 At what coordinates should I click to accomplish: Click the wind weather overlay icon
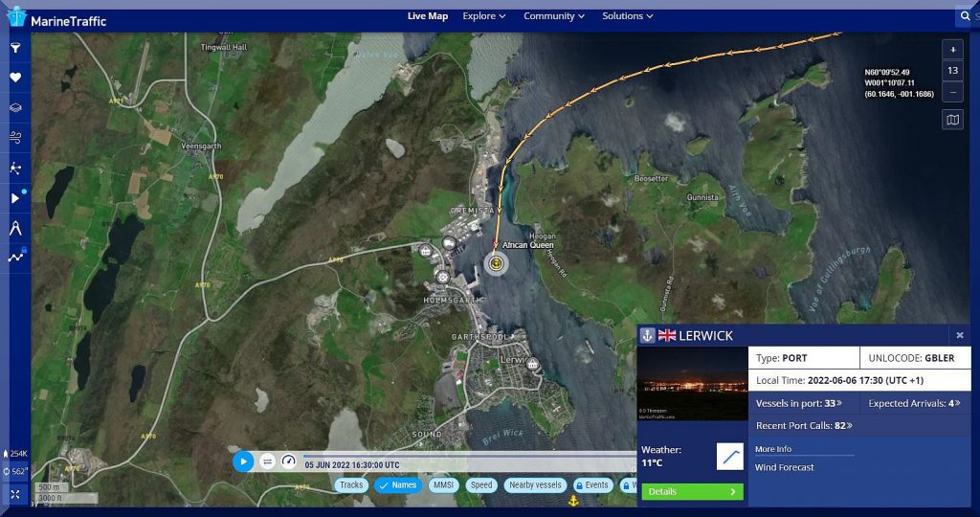[x=15, y=139]
